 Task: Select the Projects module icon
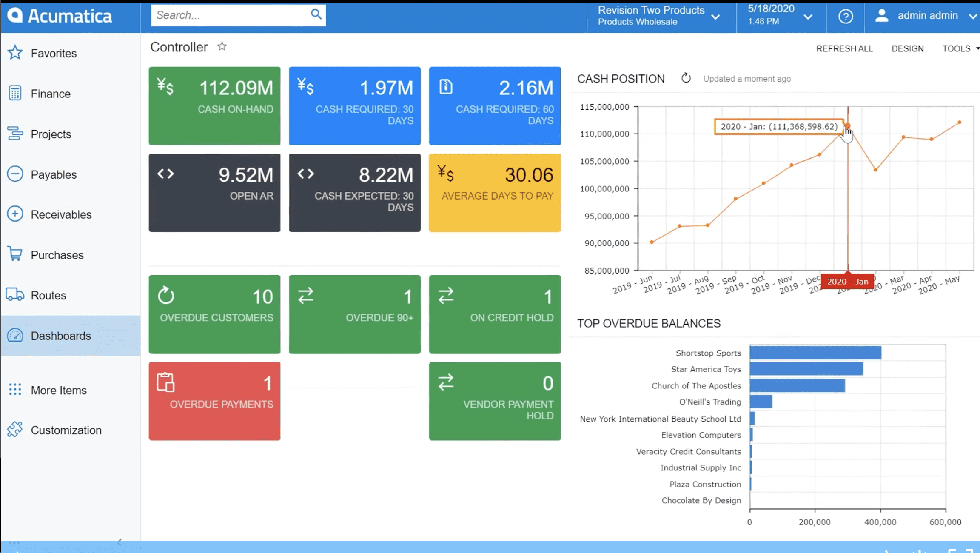[x=15, y=134]
